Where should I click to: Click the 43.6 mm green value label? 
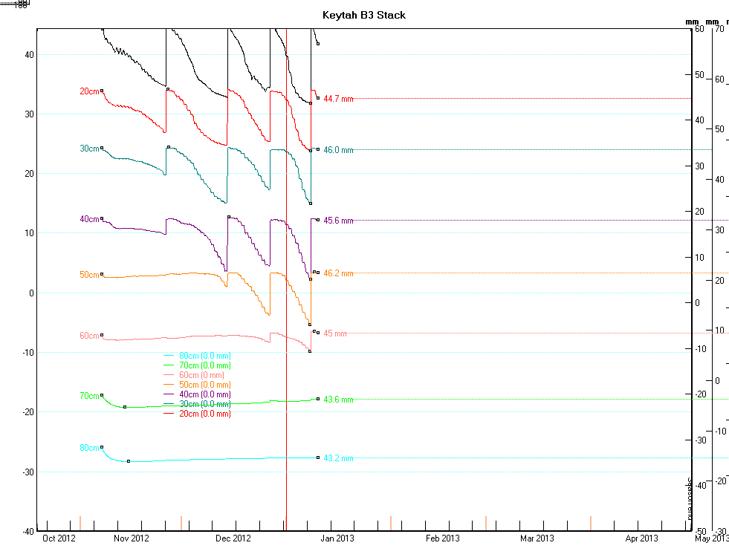click(339, 400)
